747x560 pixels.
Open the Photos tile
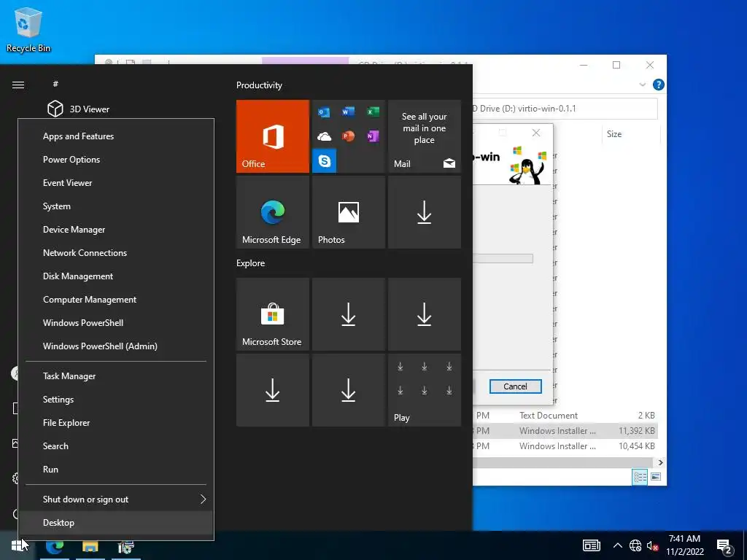[x=348, y=212]
